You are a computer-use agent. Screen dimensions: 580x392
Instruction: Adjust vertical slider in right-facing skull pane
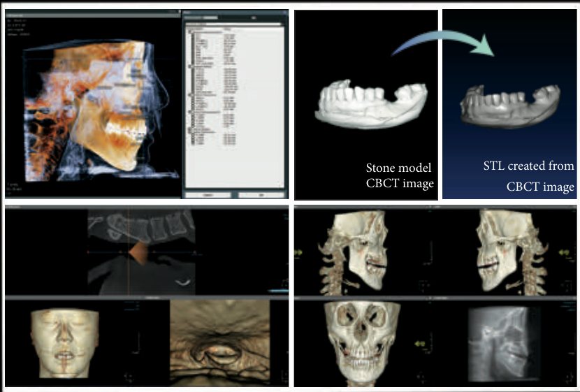pyautogui.click(x=431, y=254)
